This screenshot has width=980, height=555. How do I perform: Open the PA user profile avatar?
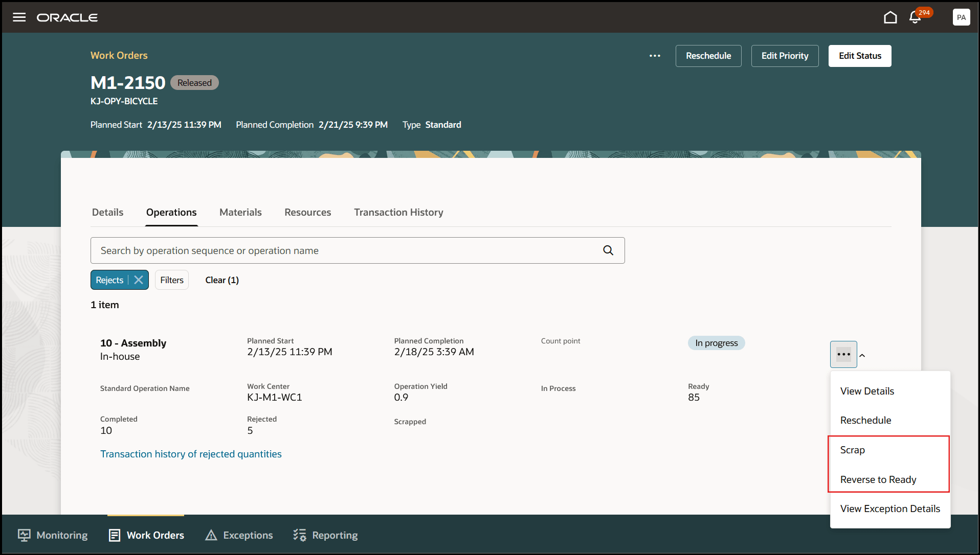pyautogui.click(x=962, y=17)
